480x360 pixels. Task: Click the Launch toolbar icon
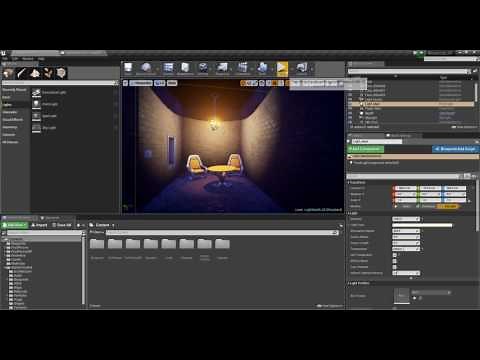click(x=301, y=68)
